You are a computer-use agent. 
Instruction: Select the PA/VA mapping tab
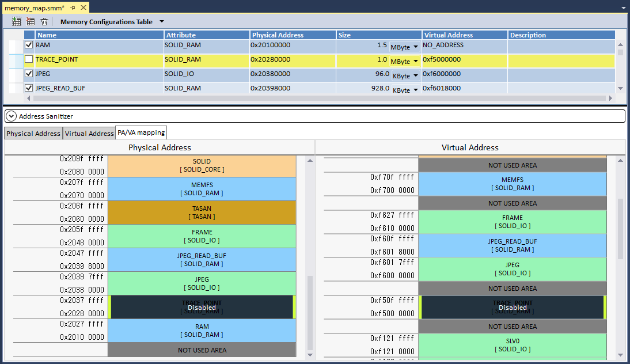pyautogui.click(x=141, y=132)
